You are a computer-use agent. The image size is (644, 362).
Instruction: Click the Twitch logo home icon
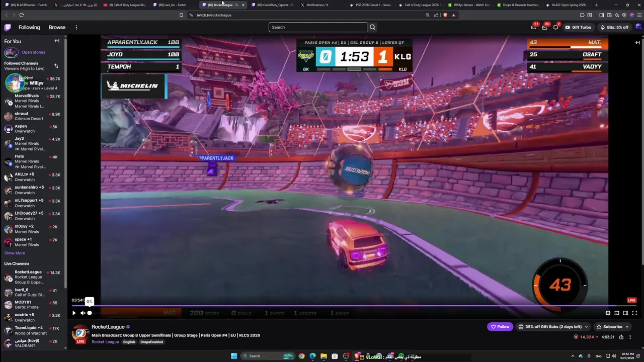(x=8, y=27)
